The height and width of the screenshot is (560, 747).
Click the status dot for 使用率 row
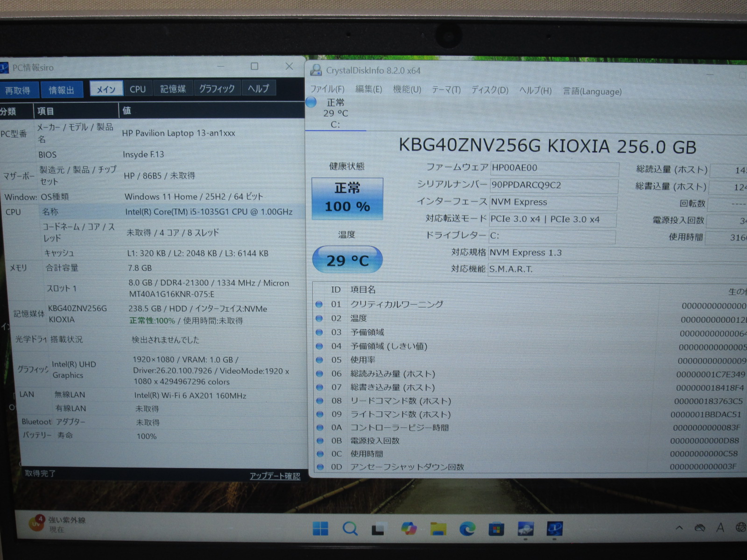(x=319, y=360)
